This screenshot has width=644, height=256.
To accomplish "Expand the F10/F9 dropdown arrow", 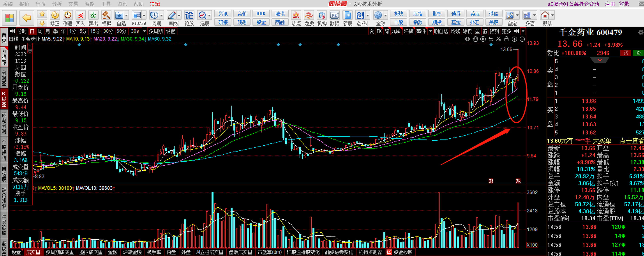I will click(x=144, y=16).
